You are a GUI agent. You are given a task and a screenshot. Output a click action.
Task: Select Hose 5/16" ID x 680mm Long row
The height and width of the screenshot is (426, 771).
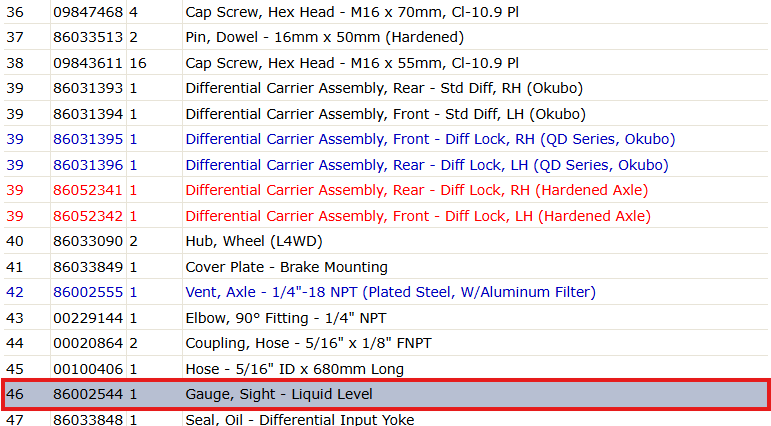(386, 368)
